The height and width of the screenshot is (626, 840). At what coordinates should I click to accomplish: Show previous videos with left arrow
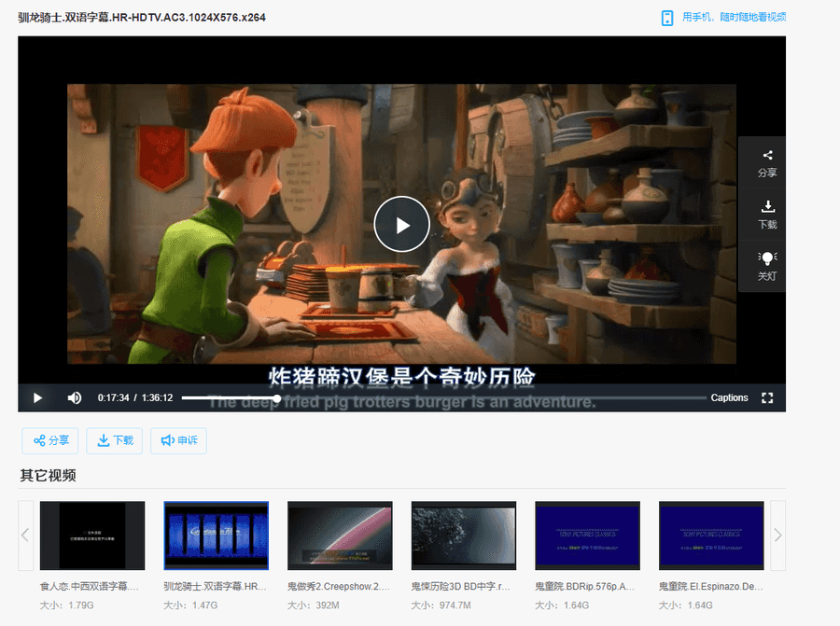click(25, 536)
